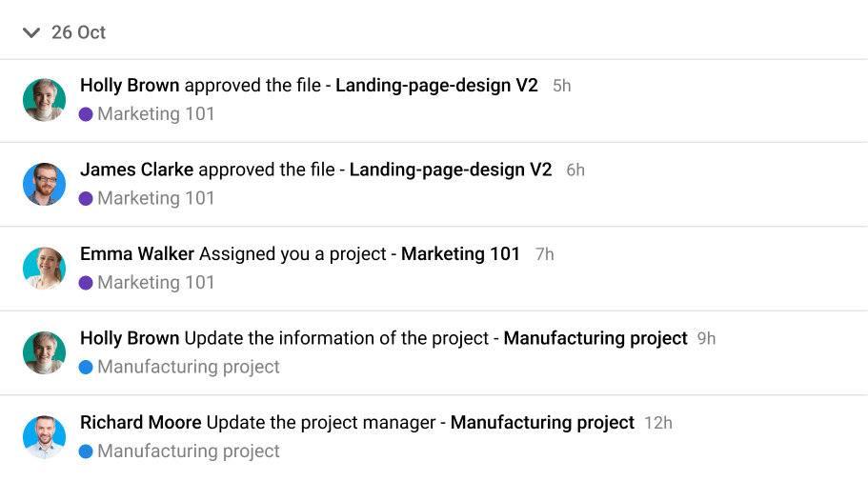Open James Clarke's avatar photo

click(44, 185)
